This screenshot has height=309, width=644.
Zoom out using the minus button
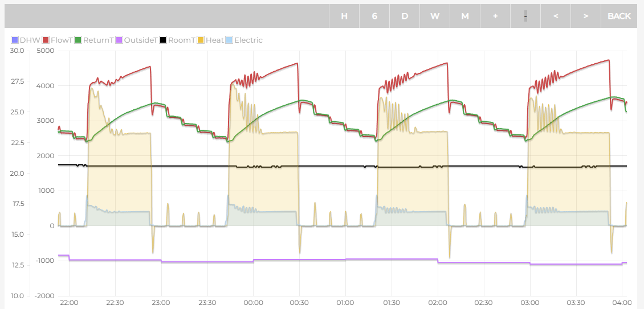click(525, 16)
